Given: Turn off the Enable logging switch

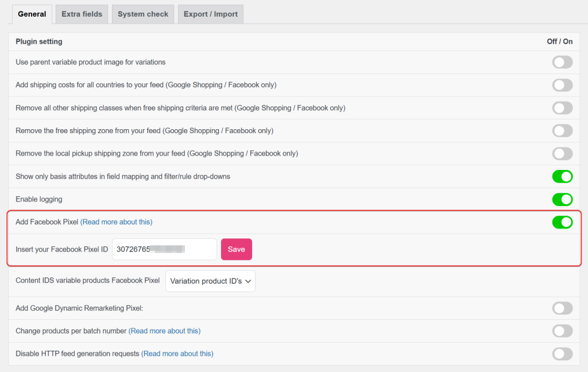Looking at the screenshot, I should point(562,199).
